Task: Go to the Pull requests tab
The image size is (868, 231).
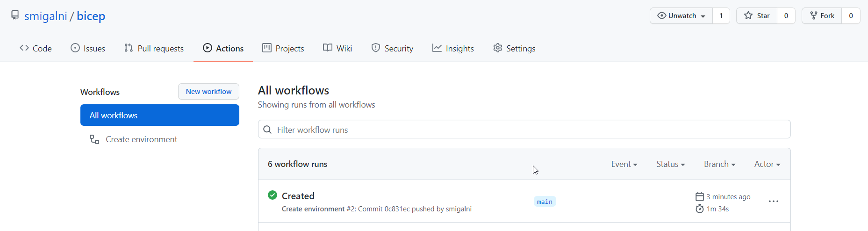Action: coord(154,48)
